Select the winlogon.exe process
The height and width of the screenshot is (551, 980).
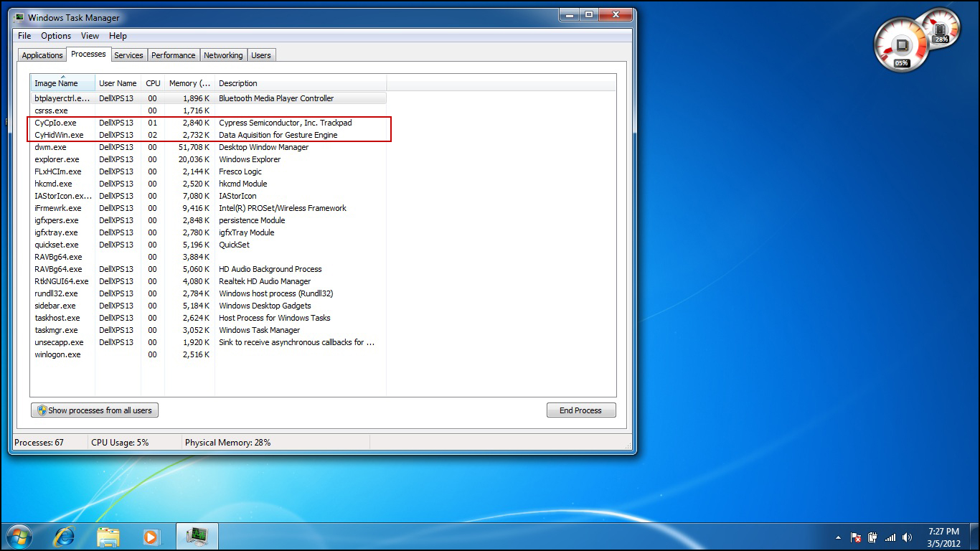209,354
